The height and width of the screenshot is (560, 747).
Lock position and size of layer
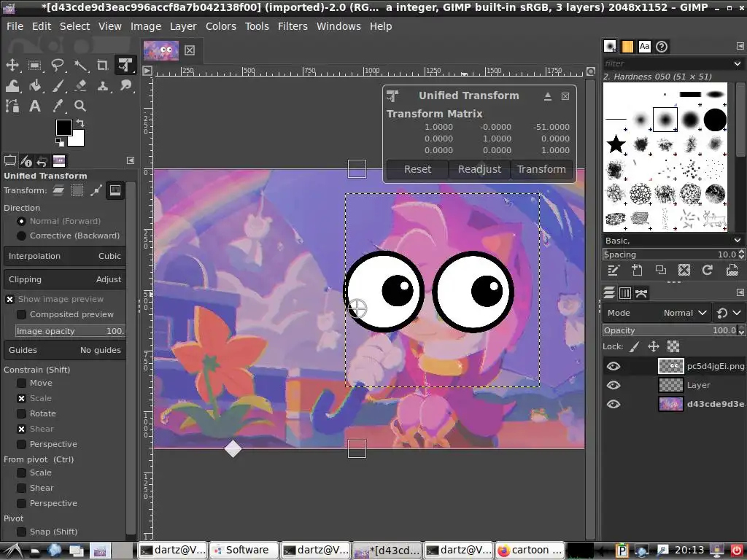654,346
